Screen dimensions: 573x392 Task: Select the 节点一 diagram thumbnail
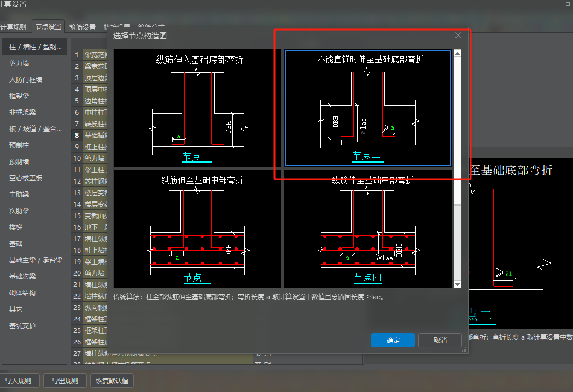pos(197,108)
